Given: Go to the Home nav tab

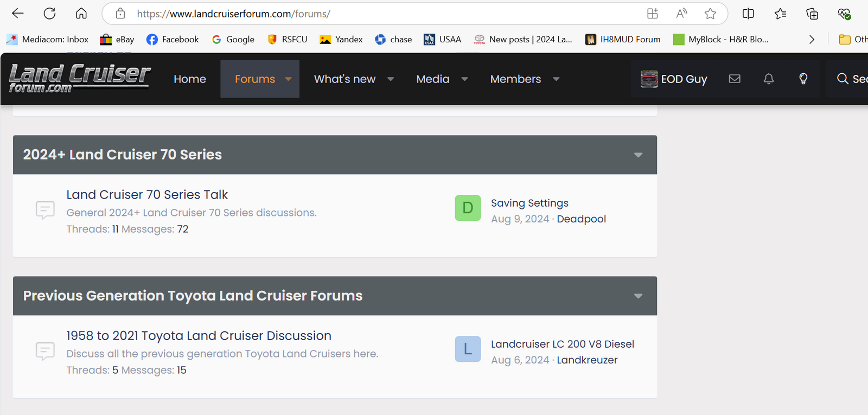Looking at the screenshot, I should pyautogui.click(x=190, y=79).
